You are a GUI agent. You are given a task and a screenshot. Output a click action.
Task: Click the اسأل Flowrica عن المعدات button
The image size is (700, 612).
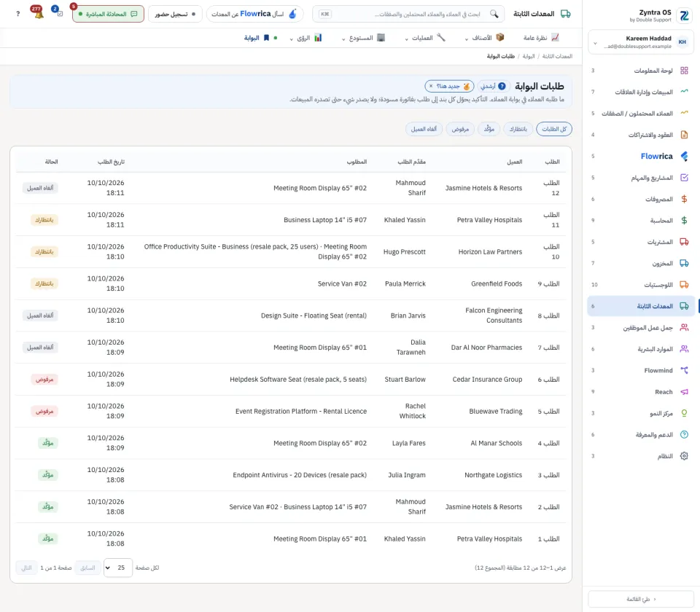pyautogui.click(x=255, y=14)
